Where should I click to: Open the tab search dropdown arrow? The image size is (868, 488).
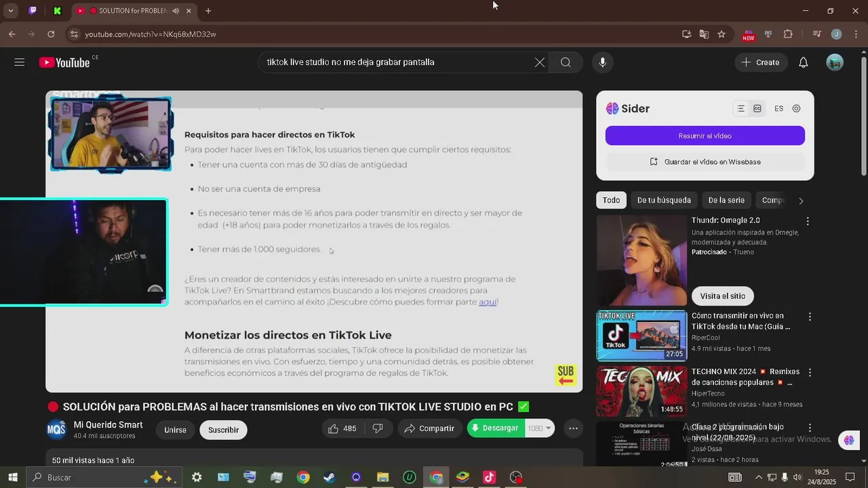[x=10, y=11]
